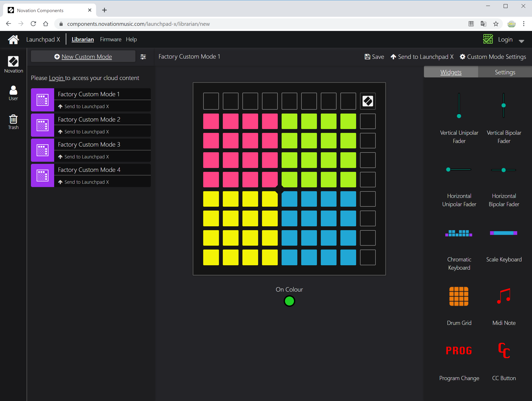This screenshot has width=532, height=401.
Task: Switch to the Settings tab
Action: [x=505, y=72]
